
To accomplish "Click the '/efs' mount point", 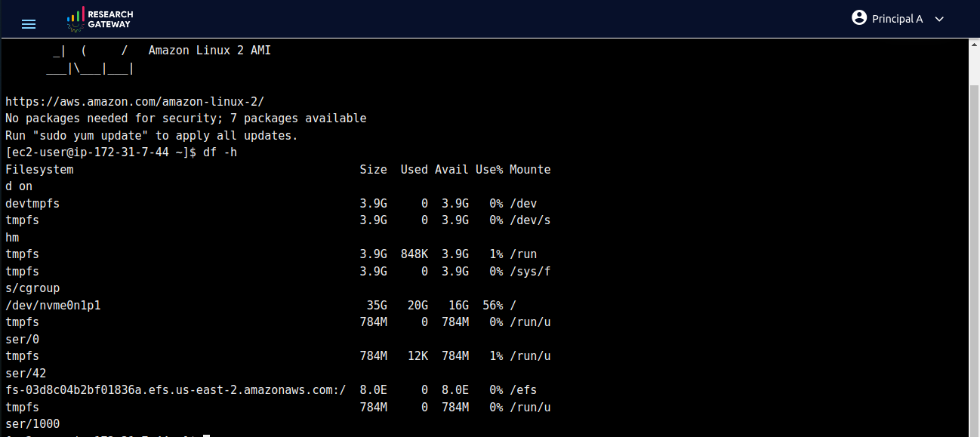I will pos(523,390).
